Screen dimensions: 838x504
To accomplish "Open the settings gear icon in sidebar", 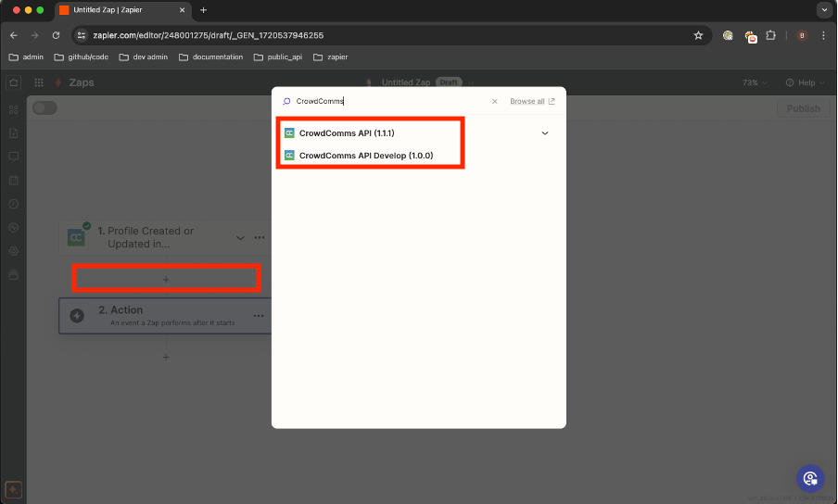I will coord(13,251).
